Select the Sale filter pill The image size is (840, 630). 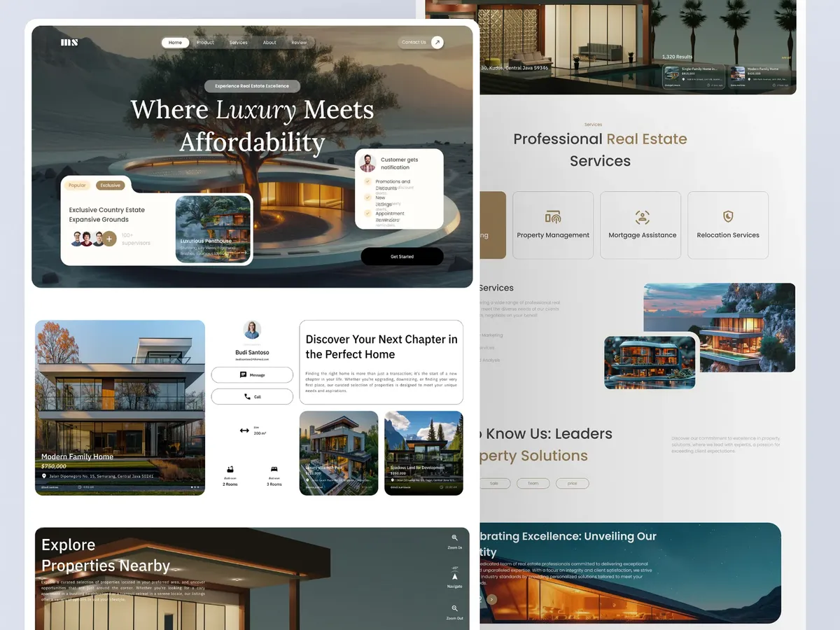pyautogui.click(x=494, y=483)
